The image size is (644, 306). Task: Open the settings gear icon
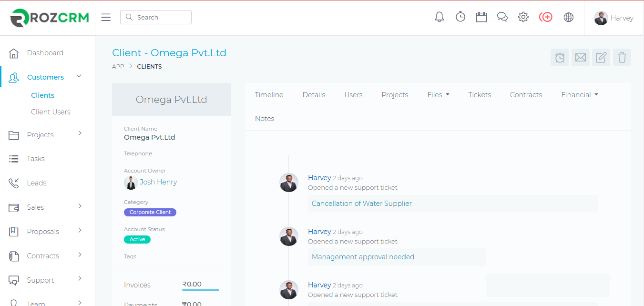523,17
